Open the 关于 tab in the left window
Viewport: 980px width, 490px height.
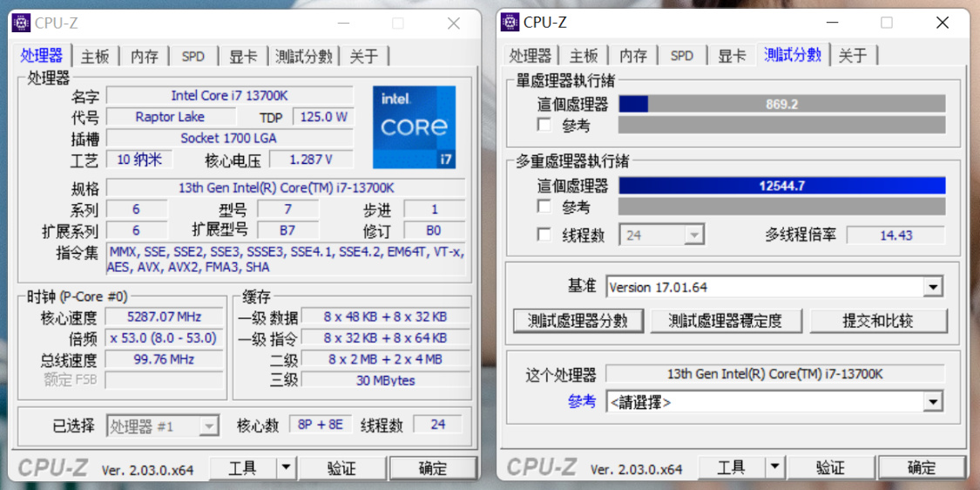coord(364,57)
